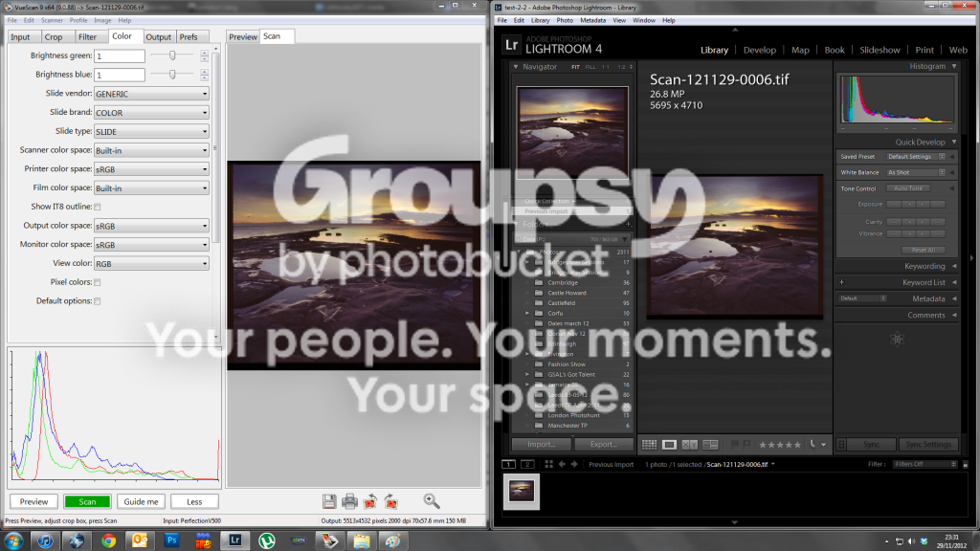Switch Lightroom to Loupe view
The width and height of the screenshot is (980, 551).
(669, 444)
